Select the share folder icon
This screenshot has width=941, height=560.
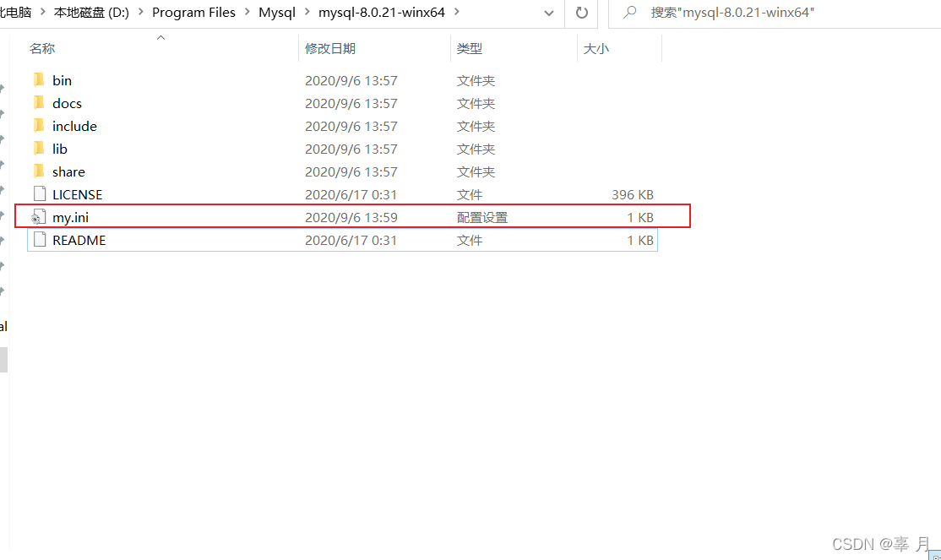(x=39, y=171)
